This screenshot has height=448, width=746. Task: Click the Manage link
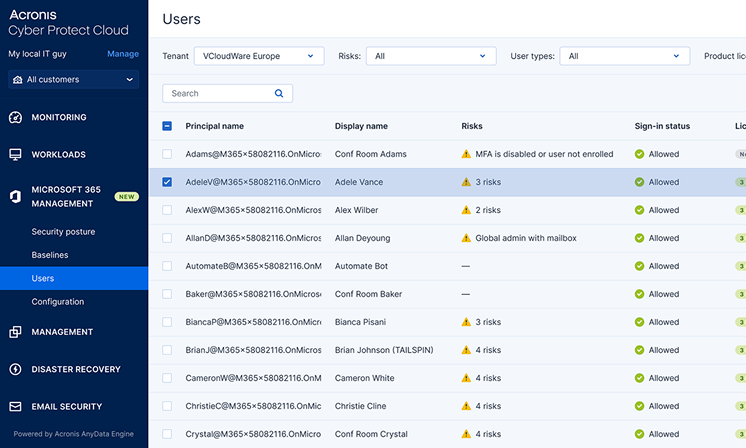[123, 54]
